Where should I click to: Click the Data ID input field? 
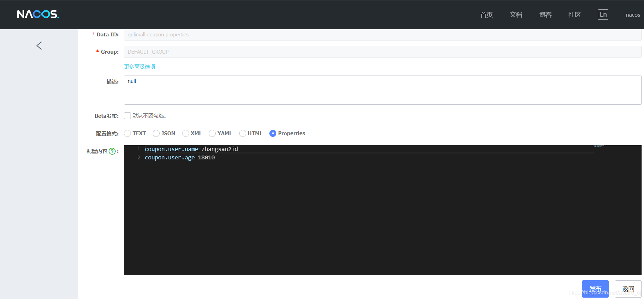point(383,35)
